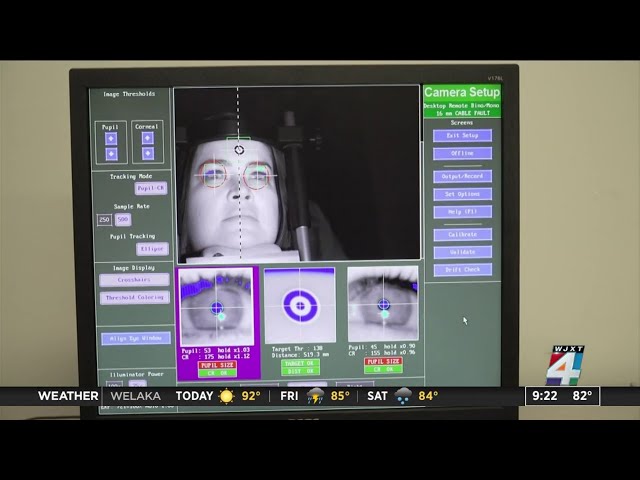Click the Camera Setup title banner

pyautogui.click(x=462, y=92)
